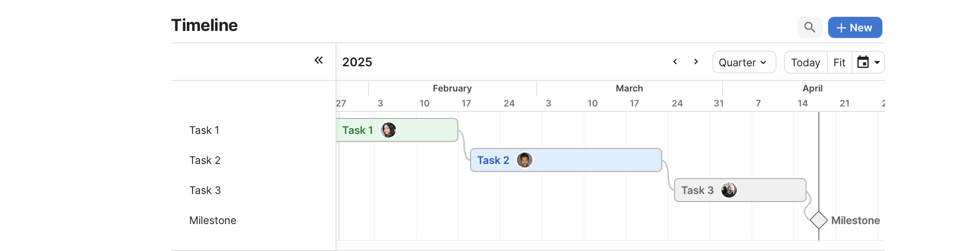Open the Quarter zoom dropdown
This screenshot has width=980, height=251.
pos(744,62)
